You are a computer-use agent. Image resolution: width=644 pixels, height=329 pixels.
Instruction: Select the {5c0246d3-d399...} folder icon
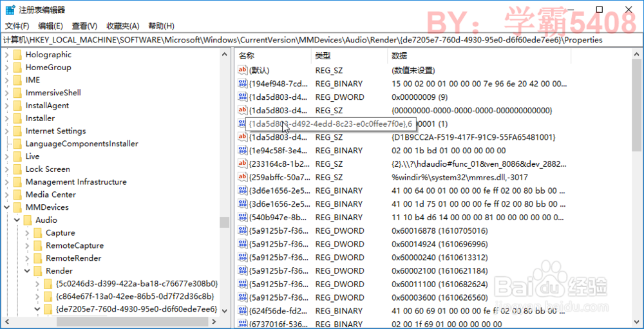click(x=48, y=284)
